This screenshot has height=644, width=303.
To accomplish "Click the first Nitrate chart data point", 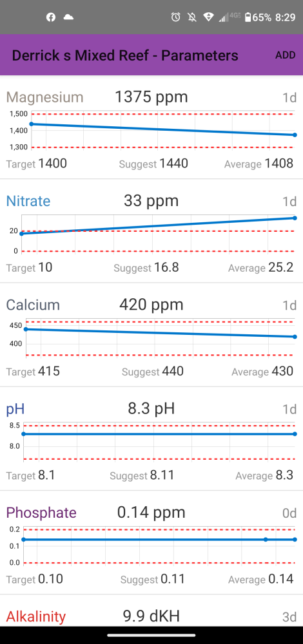I will 22,233.
